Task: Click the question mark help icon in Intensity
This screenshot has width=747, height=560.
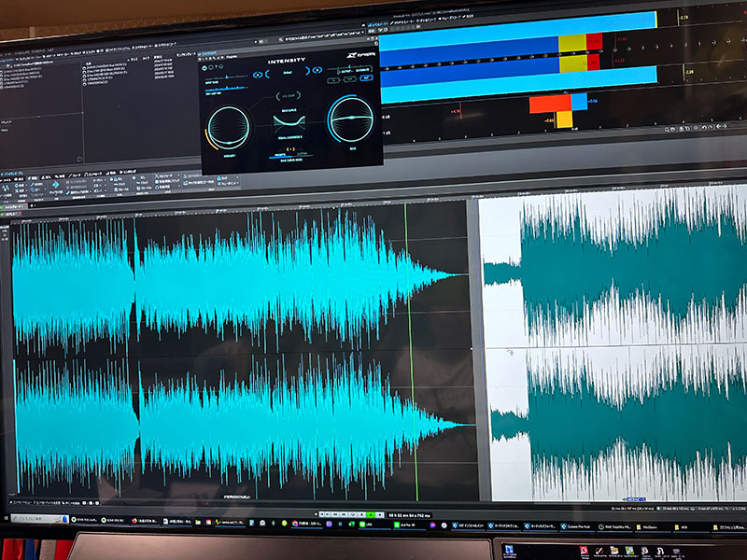Action: 217,66
